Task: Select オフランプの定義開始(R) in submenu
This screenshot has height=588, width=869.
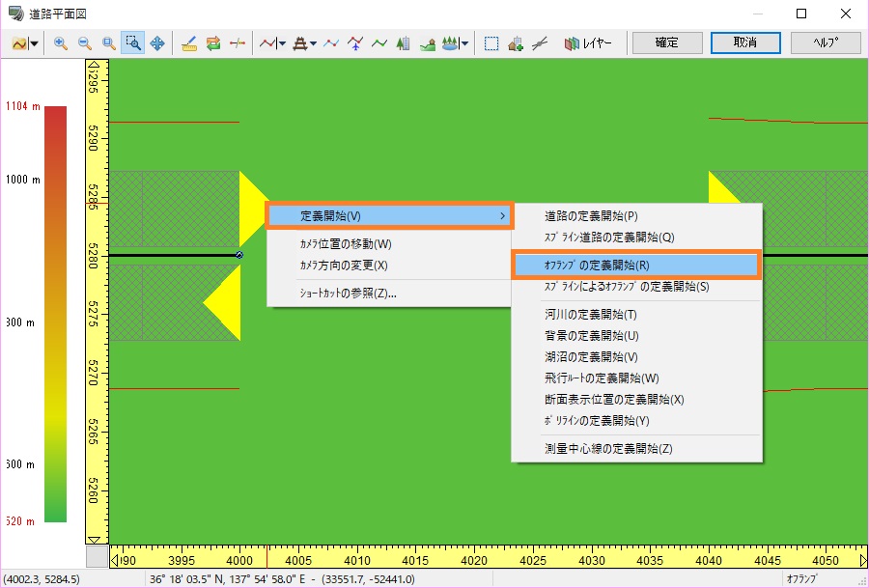Action: pyautogui.click(x=636, y=265)
